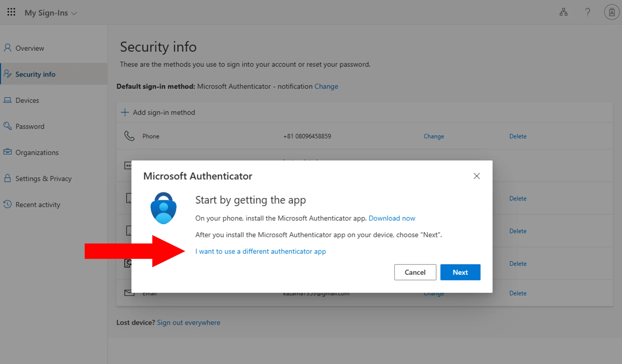The height and width of the screenshot is (364, 622).
Task: Close the Microsoft Authenticator dialog
Action: [477, 176]
